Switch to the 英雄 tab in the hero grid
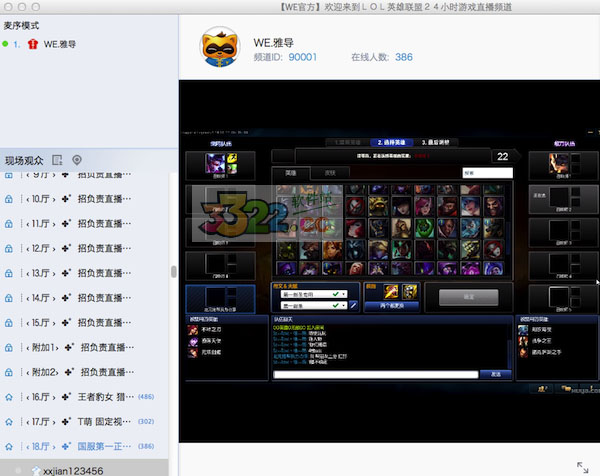 pyautogui.click(x=291, y=173)
